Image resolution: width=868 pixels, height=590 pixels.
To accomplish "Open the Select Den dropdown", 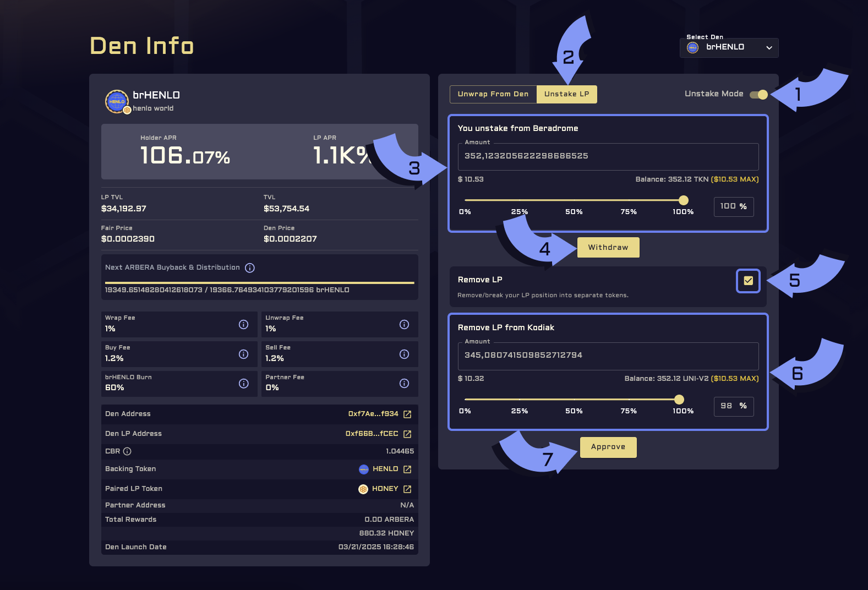I will 729,48.
